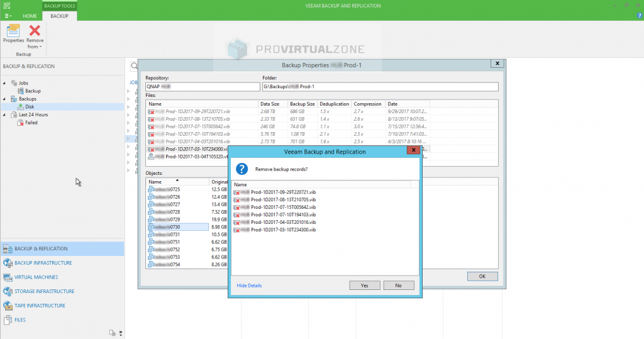
Task: Switch to the HOME ribbon tab
Action: [30, 16]
